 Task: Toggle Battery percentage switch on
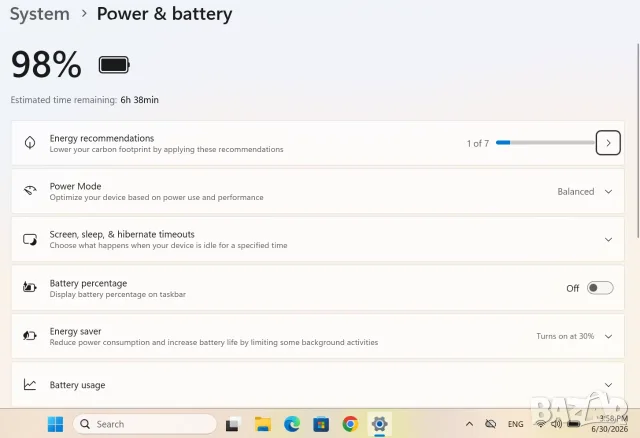(600, 288)
